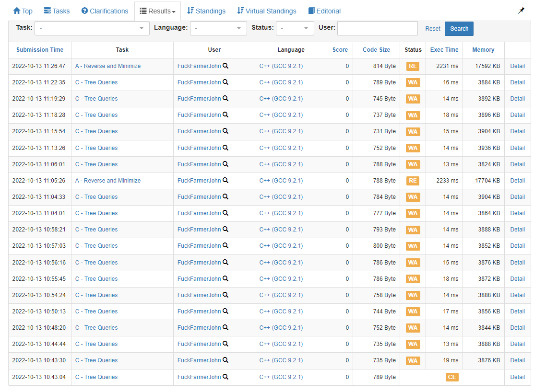Viewport: 546px width, 392px height.
Task: Open the Editorial tab
Action: (x=324, y=11)
